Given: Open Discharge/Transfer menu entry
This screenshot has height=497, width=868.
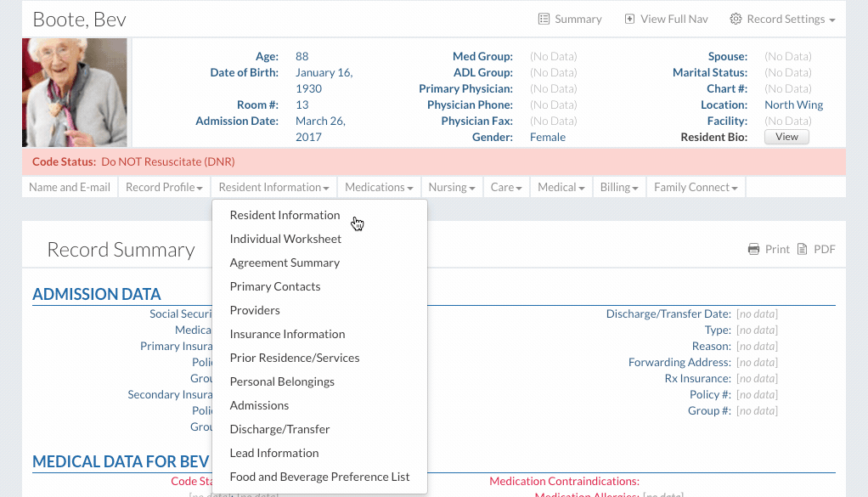Looking at the screenshot, I should pos(279,429).
